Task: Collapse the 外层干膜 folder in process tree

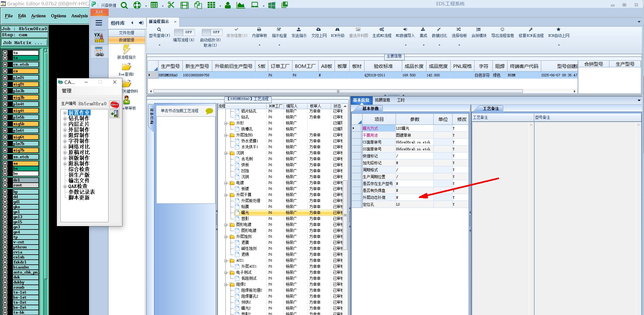Action: click(x=226, y=195)
